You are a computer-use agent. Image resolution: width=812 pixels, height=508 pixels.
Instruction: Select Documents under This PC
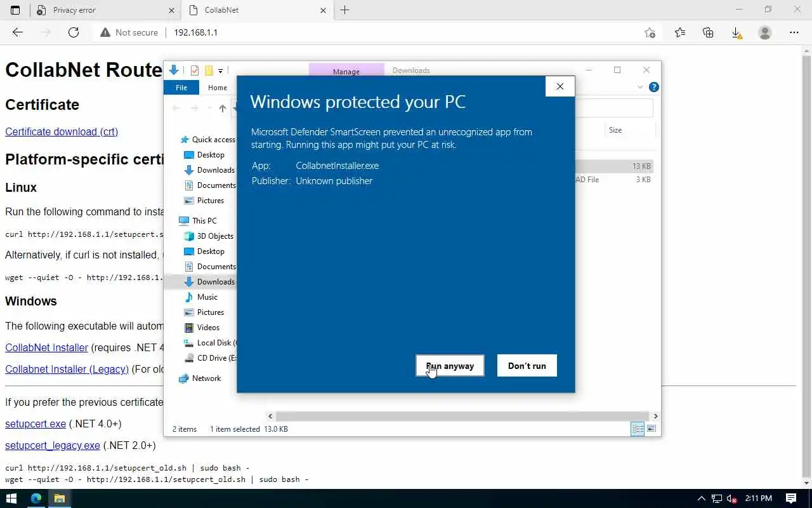pyautogui.click(x=210, y=267)
